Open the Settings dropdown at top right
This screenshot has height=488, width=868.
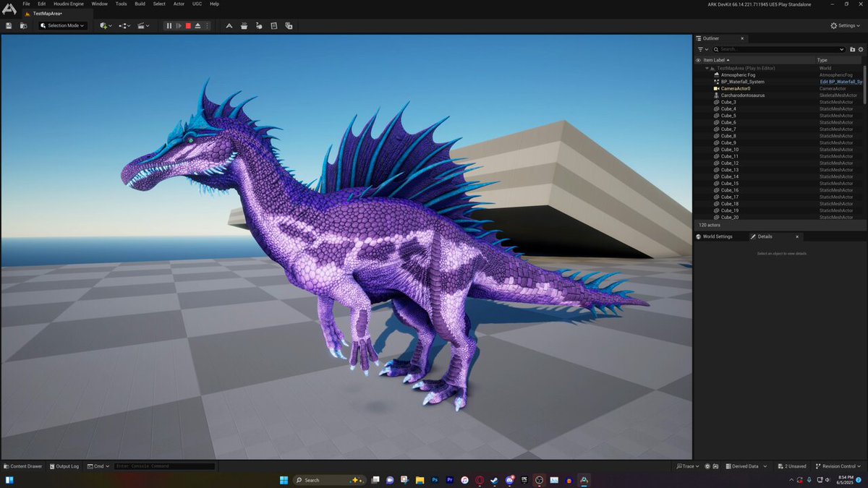[846, 25]
